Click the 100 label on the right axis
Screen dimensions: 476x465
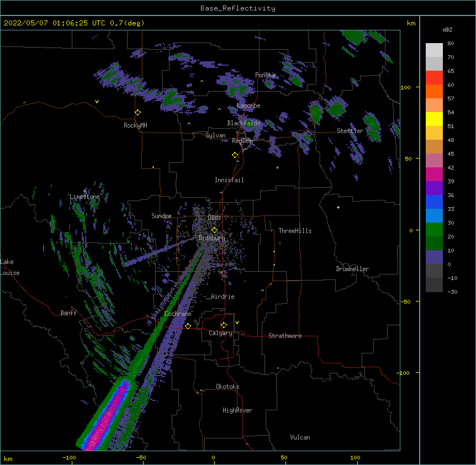(405, 87)
